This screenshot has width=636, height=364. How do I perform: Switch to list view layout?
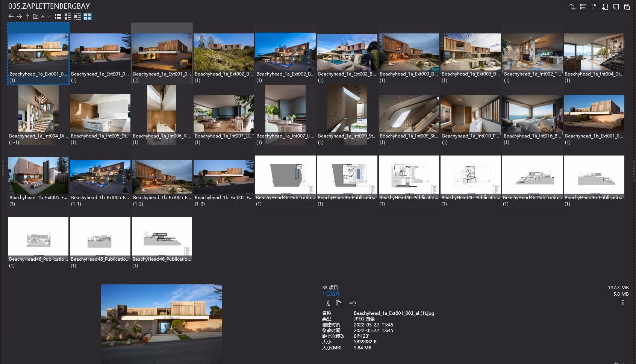click(58, 17)
